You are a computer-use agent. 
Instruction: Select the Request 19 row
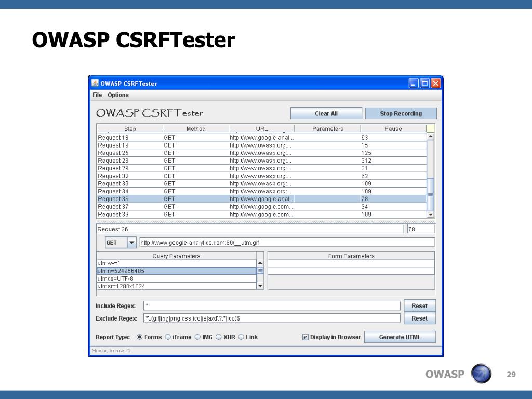[262, 145]
